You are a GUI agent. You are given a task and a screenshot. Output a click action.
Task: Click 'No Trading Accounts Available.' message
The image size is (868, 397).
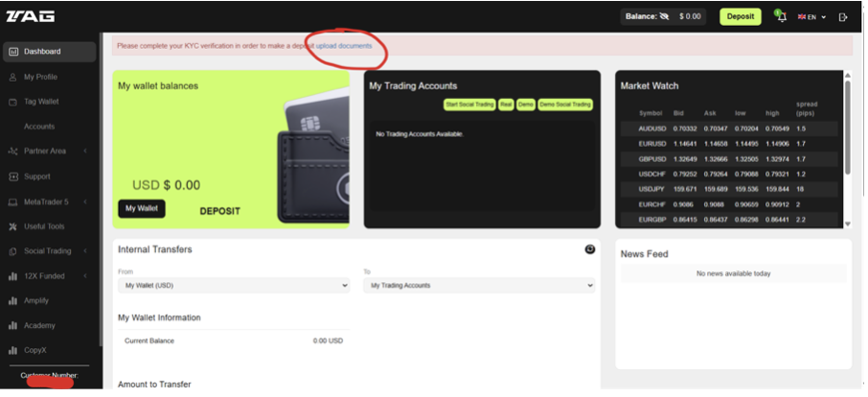(420, 134)
